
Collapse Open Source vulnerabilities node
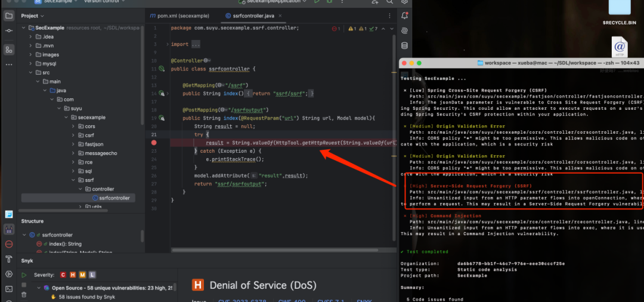[x=39, y=288]
